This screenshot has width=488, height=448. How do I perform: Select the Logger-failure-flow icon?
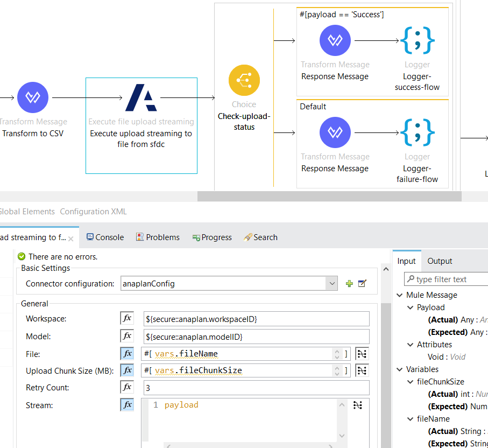pyautogui.click(x=417, y=132)
